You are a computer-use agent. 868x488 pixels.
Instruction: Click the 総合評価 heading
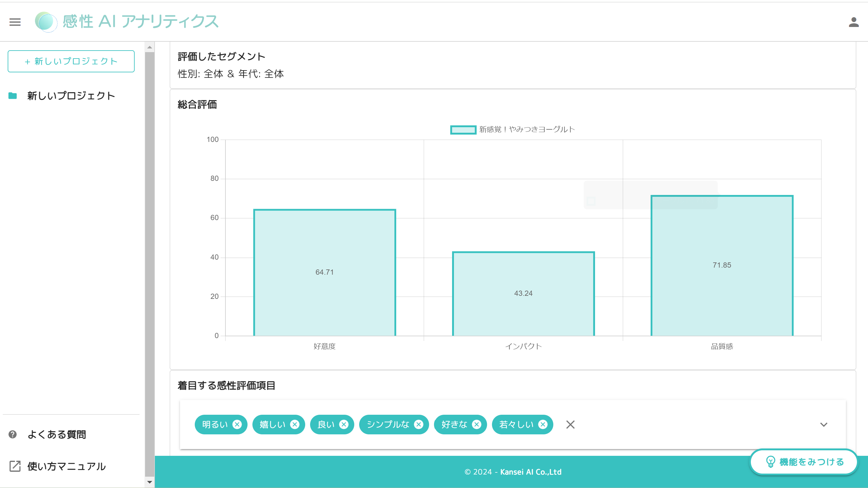(x=197, y=105)
